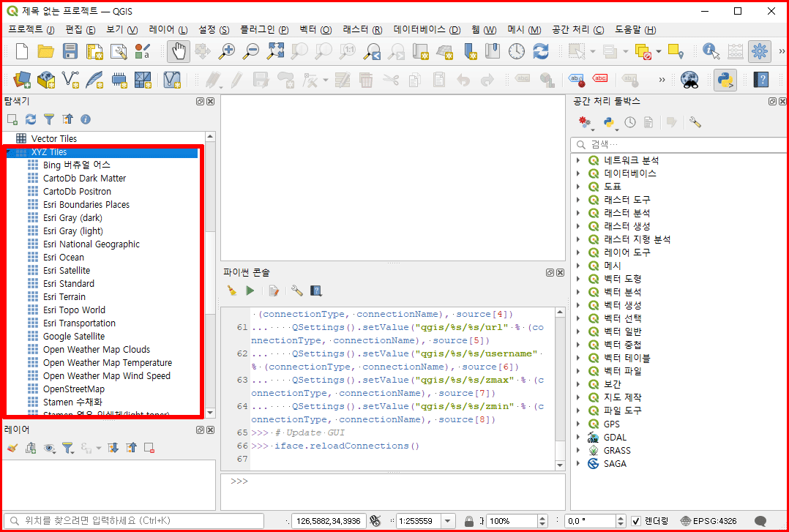789x532 pixels.
Task: Open an existing project folder icon
Action: click(46, 51)
